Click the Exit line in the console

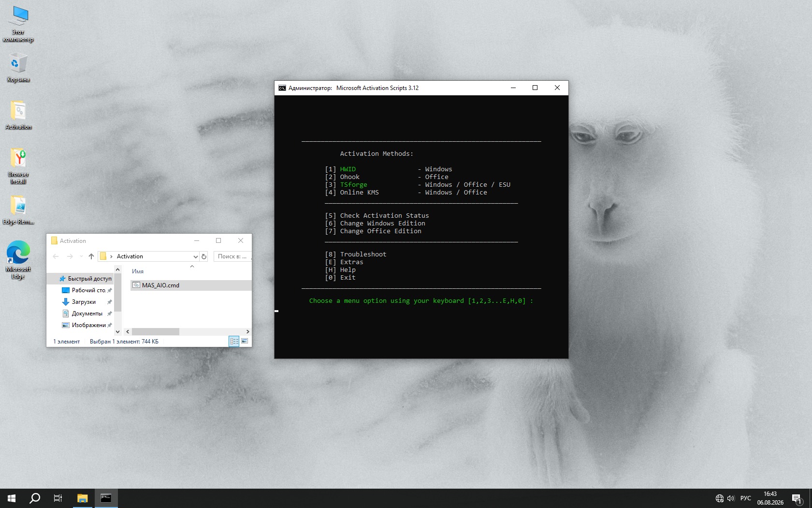coord(340,278)
